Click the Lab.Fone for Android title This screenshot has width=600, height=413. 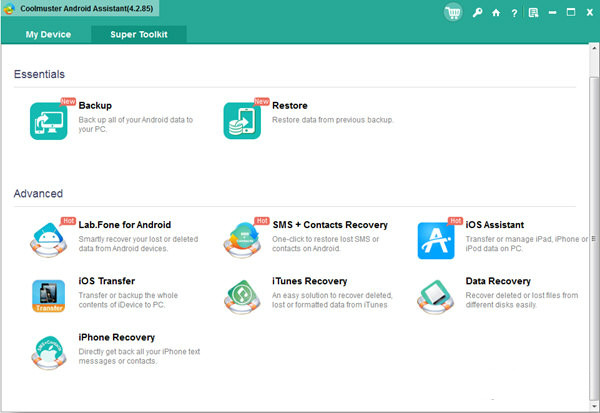coord(125,225)
